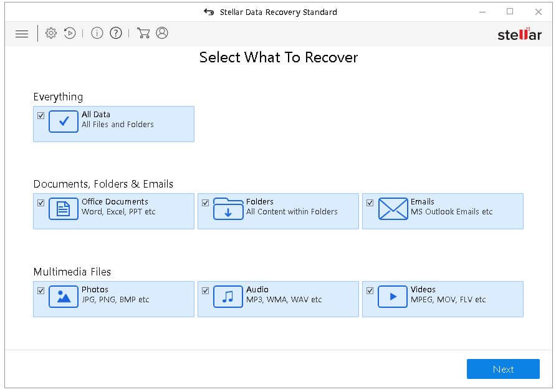Disable the Videos checkbox
556x392 pixels.
coord(370,290)
